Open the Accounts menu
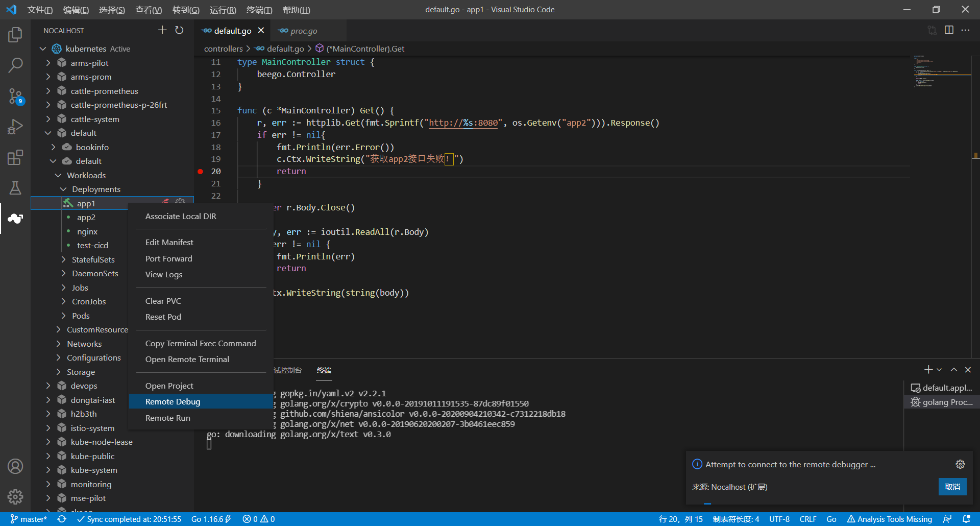 tap(15, 466)
